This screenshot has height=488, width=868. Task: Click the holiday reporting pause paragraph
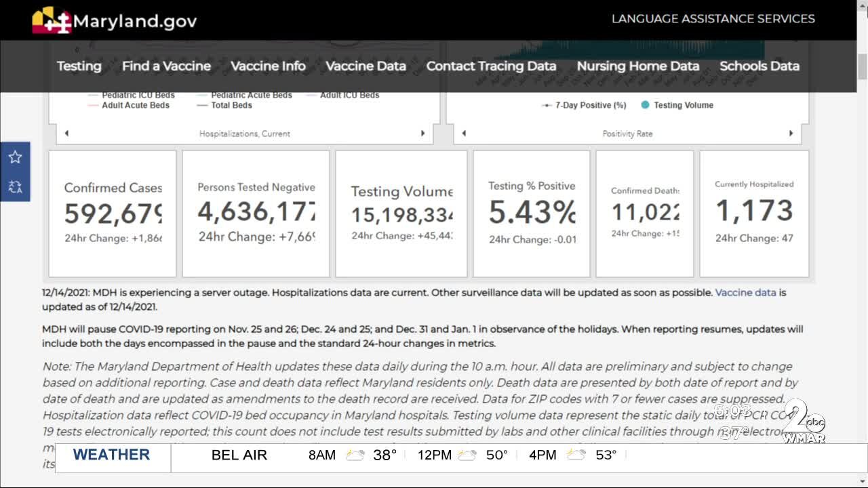tap(422, 336)
